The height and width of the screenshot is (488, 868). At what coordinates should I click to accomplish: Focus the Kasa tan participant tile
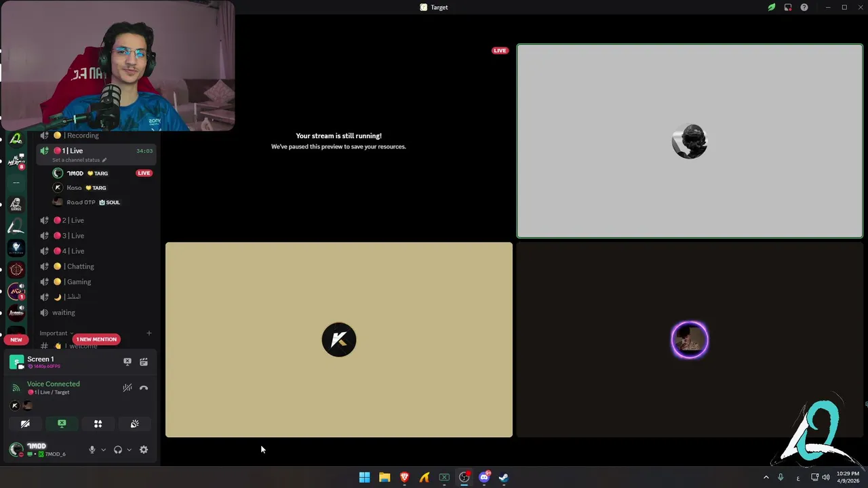pyautogui.click(x=339, y=340)
